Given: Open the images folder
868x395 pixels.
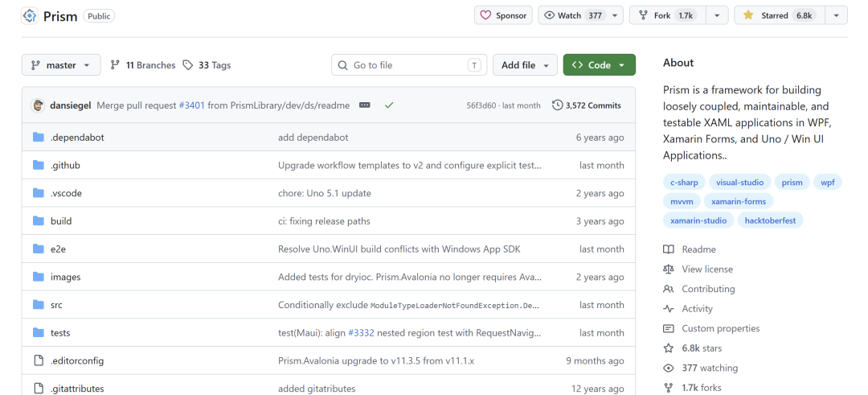Looking at the screenshot, I should pos(65,277).
